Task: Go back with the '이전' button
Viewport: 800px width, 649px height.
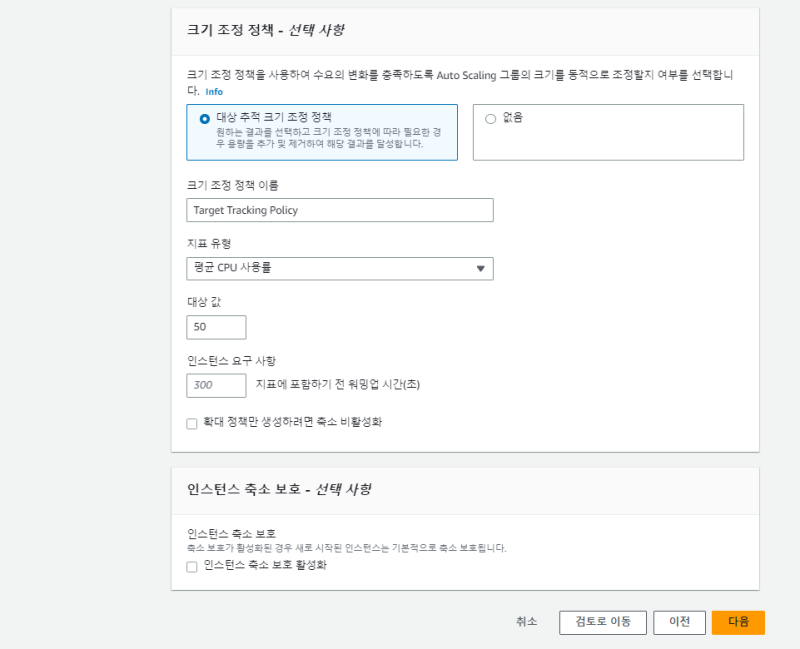Action: coord(679,622)
